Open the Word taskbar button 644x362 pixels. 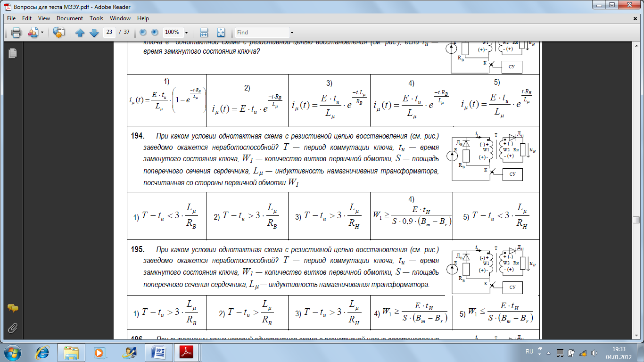pos(158,352)
